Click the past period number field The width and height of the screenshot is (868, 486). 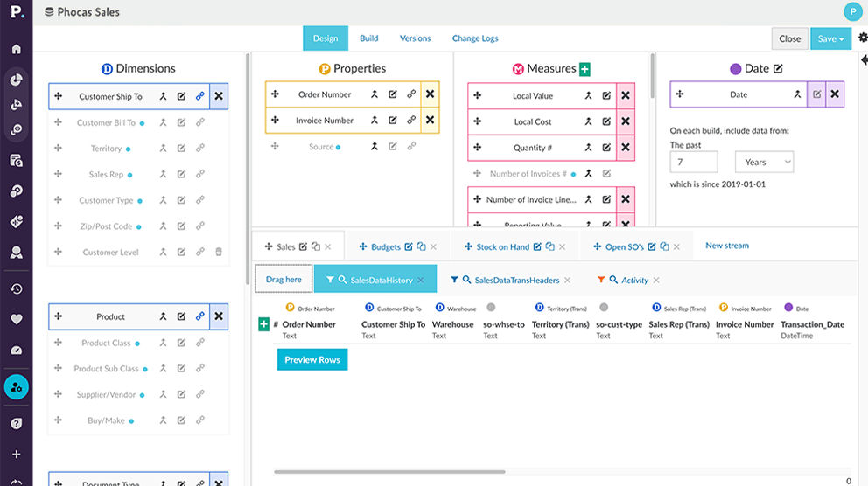click(694, 162)
